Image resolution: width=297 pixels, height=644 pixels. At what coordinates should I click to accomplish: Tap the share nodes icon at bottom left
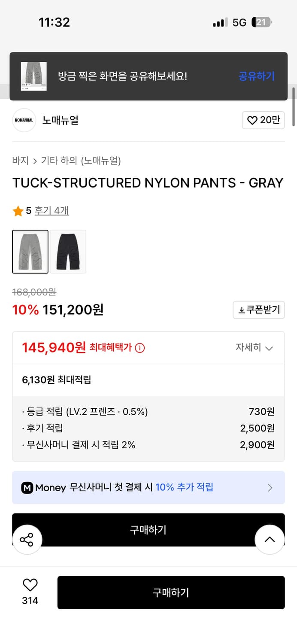27,539
